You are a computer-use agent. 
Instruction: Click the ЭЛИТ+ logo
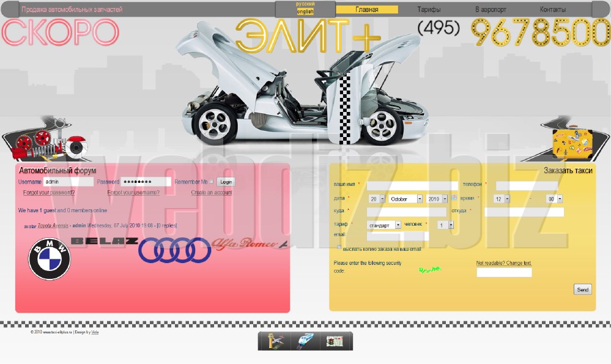(308, 36)
